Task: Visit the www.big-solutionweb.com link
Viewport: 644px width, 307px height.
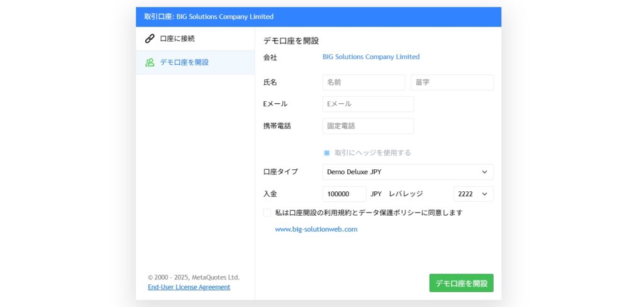Action: click(x=316, y=230)
